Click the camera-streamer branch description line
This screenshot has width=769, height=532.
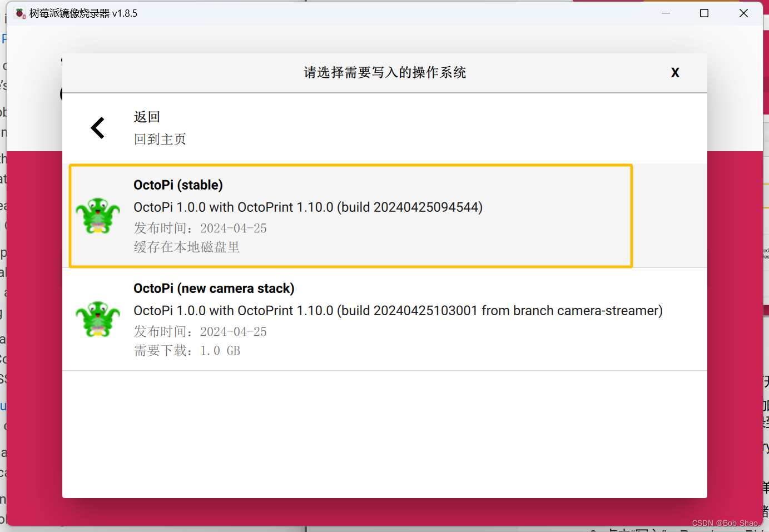pyautogui.click(x=398, y=311)
